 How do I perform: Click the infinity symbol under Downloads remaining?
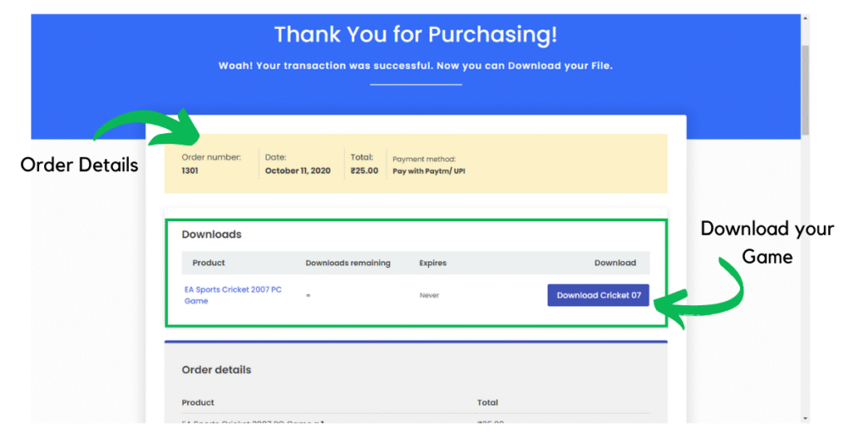(308, 296)
